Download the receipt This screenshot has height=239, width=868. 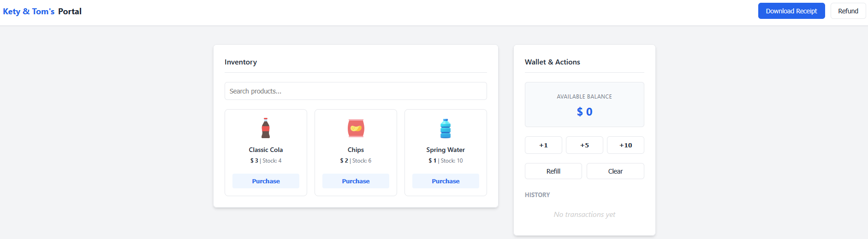point(791,11)
